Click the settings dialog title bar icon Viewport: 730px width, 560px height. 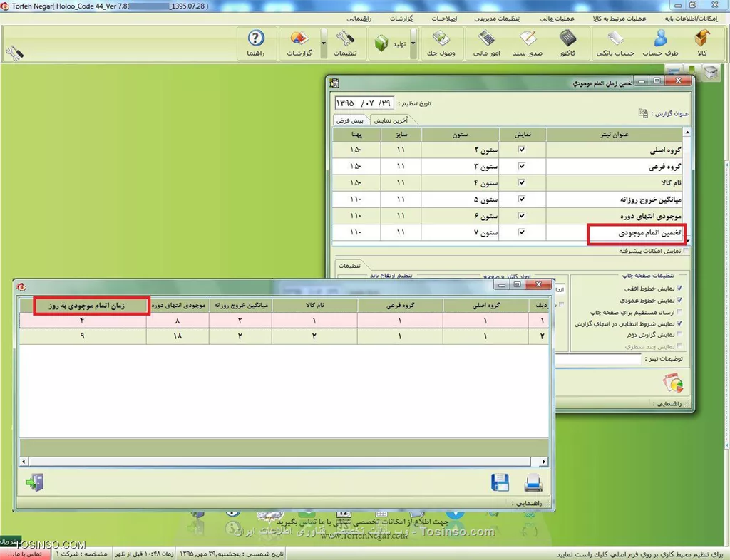pyautogui.click(x=334, y=83)
